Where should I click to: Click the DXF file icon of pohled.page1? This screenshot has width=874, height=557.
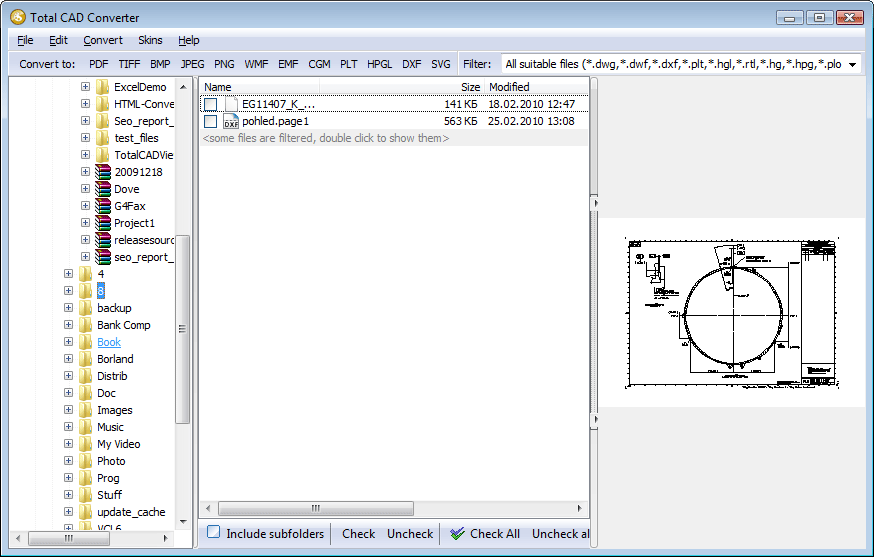[231, 121]
